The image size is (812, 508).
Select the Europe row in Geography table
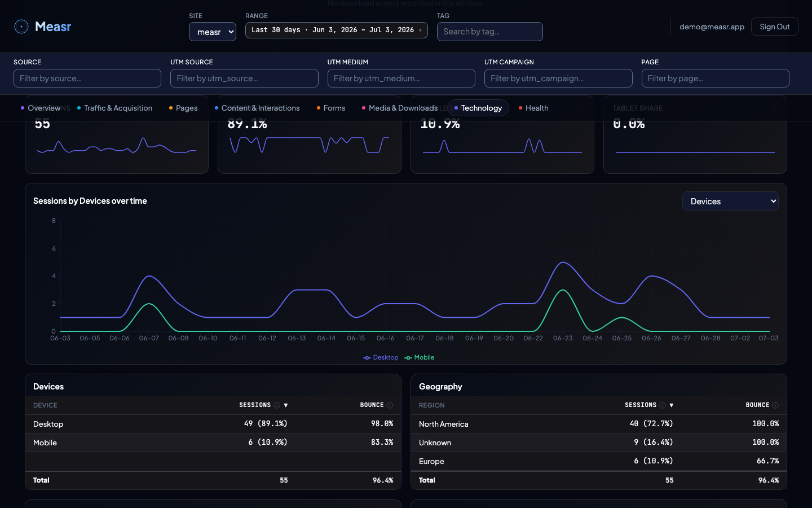(x=599, y=461)
